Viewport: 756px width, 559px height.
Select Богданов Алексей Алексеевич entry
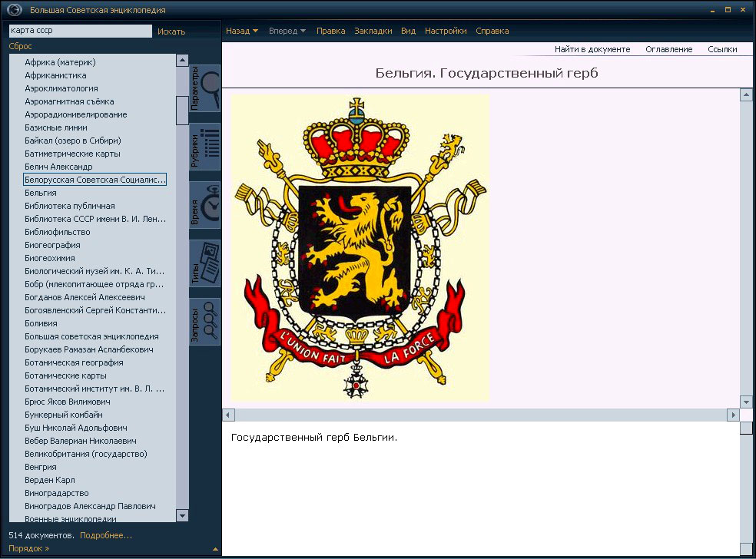85,297
